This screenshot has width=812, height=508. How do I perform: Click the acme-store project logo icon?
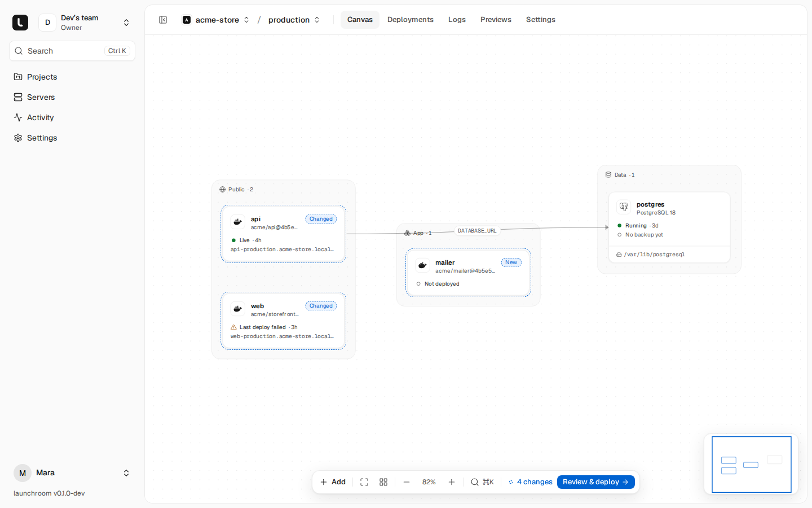pyautogui.click(x=187, y=20)
